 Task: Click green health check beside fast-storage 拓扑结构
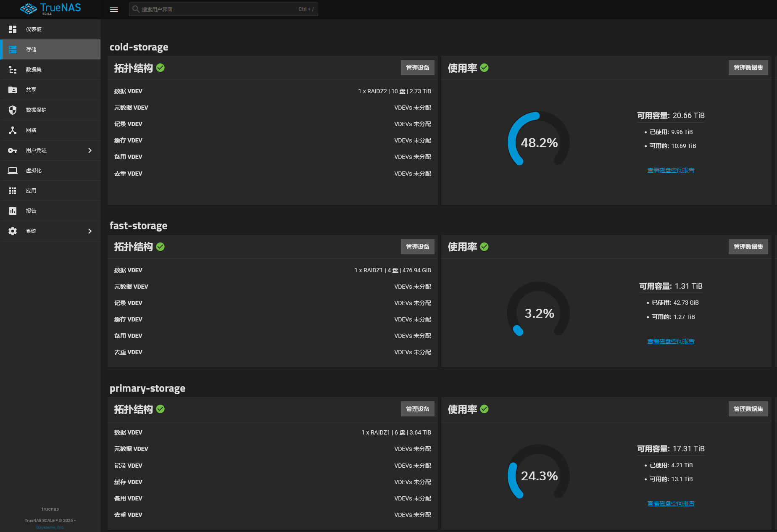point(161,247)
